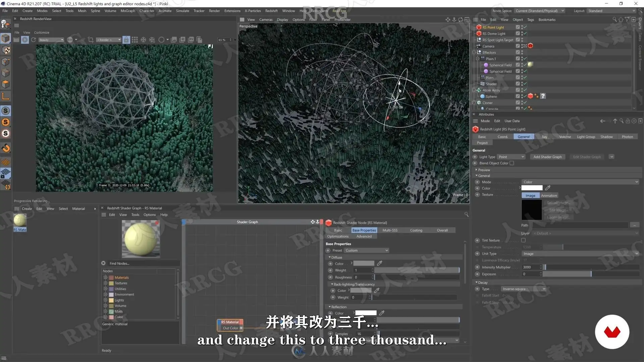Toggle enable check on Cloner row
This screenshot has width=644, height=362.
click(x=525, y=103)
